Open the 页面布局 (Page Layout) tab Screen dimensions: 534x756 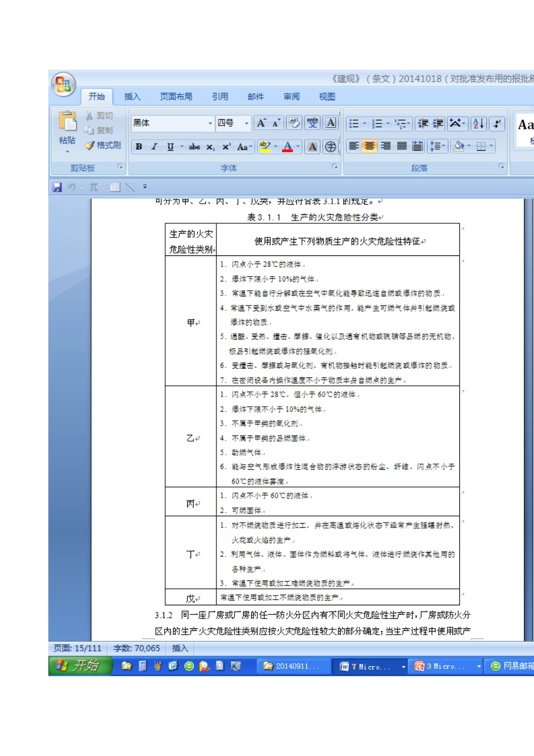[x=176, y=97]
